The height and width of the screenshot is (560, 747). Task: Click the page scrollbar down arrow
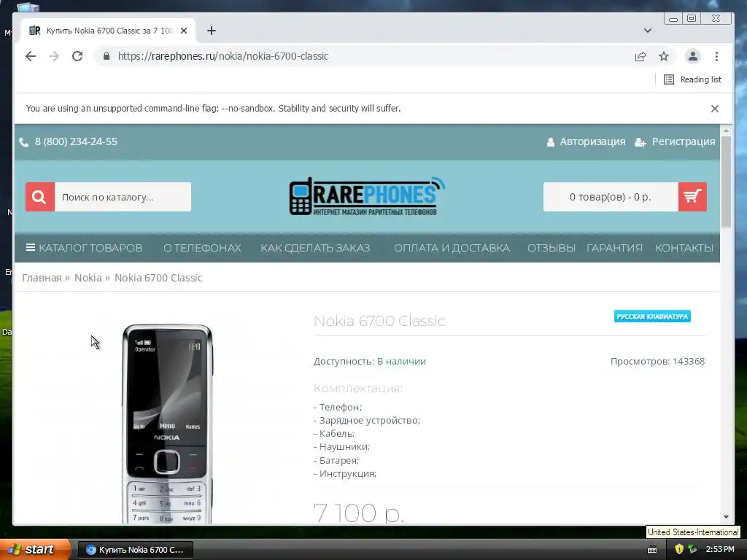pos(726,517)
